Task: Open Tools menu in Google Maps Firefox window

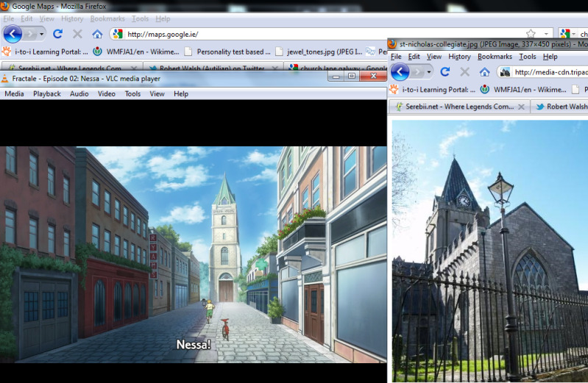Action: click(141, 18)
